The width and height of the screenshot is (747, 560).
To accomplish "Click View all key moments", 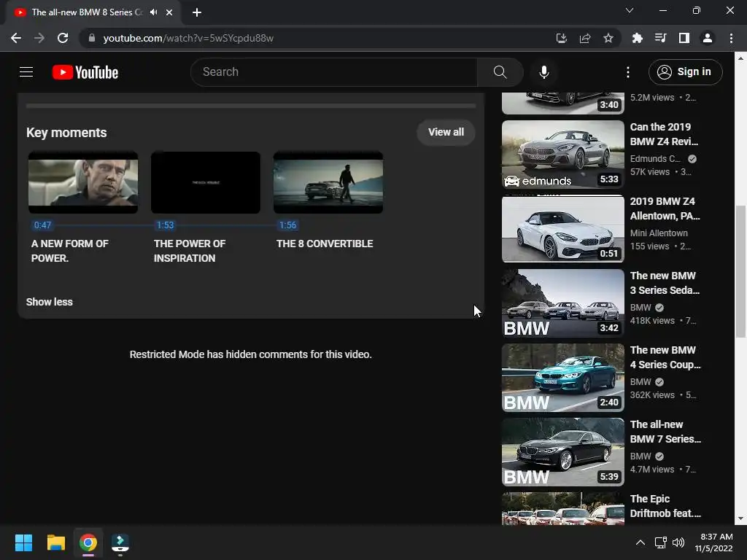I will pyautogui.click(x=446, y=132).
